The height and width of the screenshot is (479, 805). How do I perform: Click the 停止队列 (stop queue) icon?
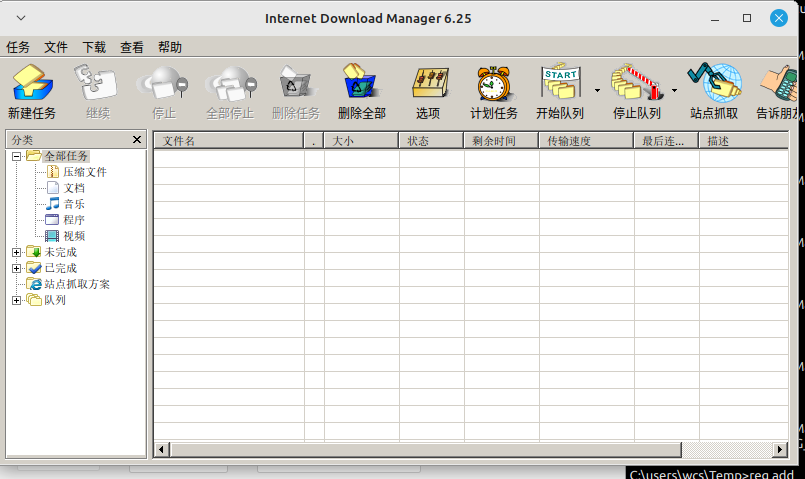point(637,82)
